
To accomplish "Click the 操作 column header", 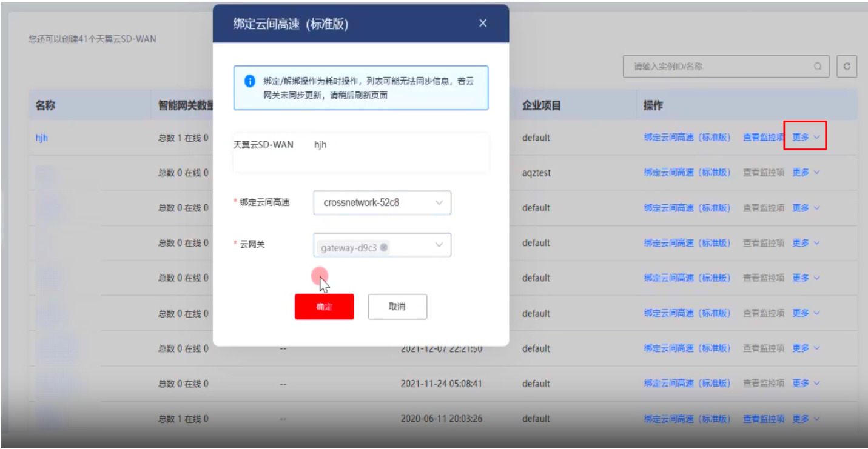I will tap(655, 105).
